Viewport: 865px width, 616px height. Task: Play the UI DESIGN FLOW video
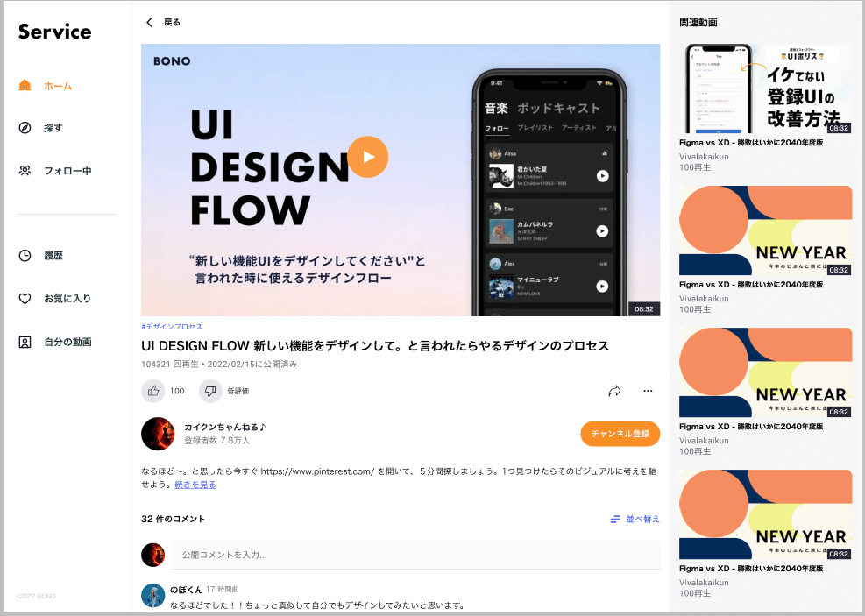[368, 157]
